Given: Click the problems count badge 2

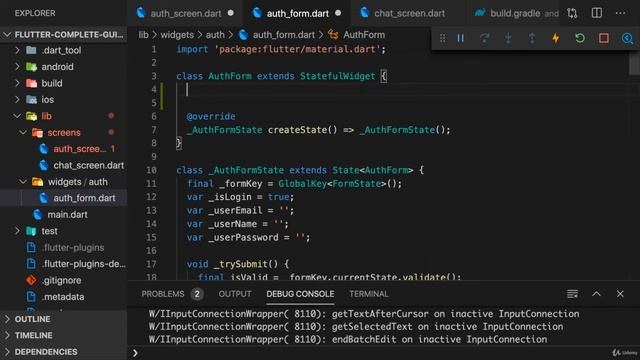Looking at the screenshot, I should coord(197,294).
